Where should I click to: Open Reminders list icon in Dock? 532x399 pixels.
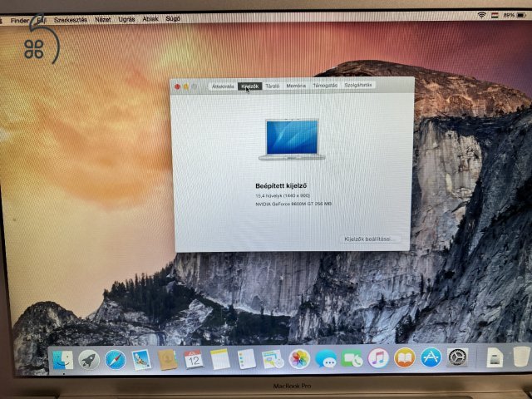pos(246,359)
